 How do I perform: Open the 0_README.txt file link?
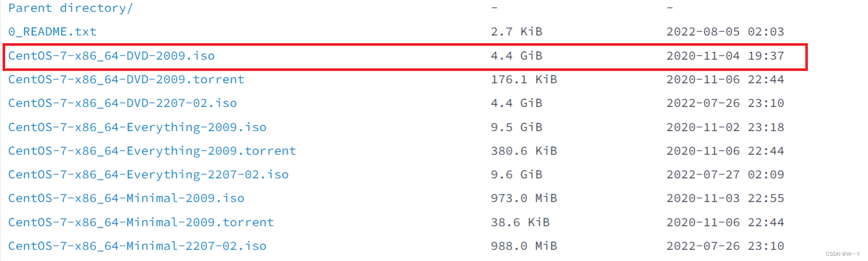(x=52, y=32)
